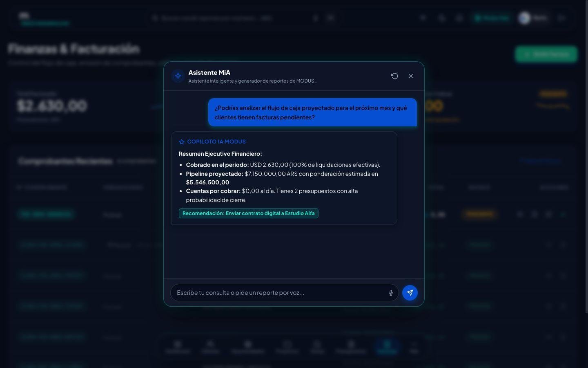
Task: Activate voice input microphone icon
Action: click(391, 293)
